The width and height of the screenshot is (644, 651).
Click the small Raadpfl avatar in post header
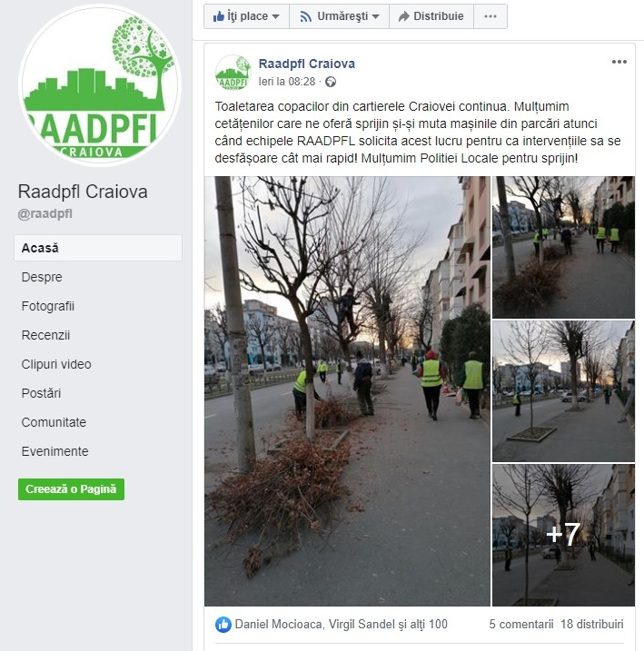point(233,73)
